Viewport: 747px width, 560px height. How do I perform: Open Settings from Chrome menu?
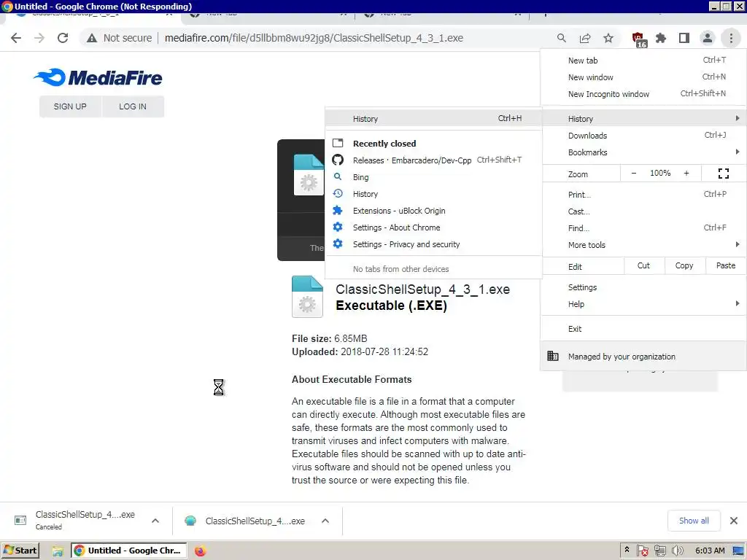point(643,287)
